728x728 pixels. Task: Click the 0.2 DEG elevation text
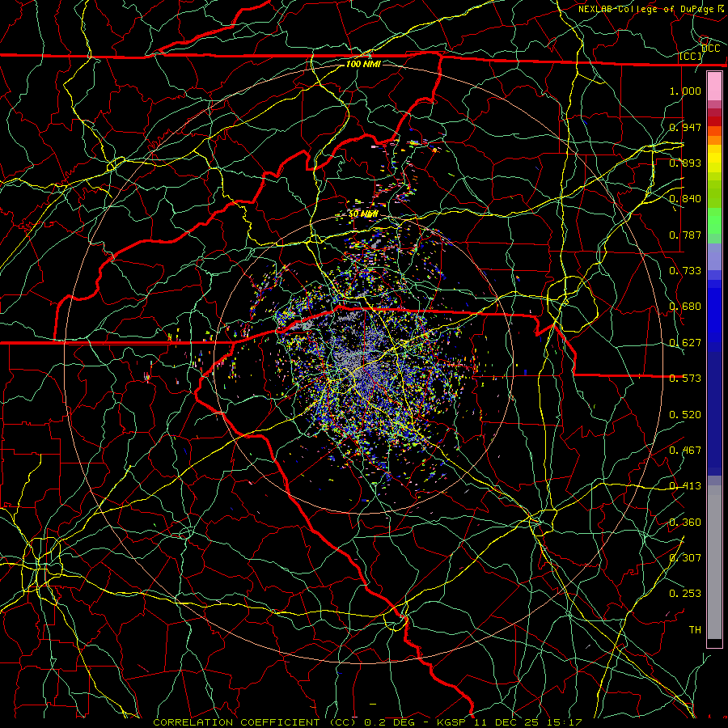click(x=388, y=722)
